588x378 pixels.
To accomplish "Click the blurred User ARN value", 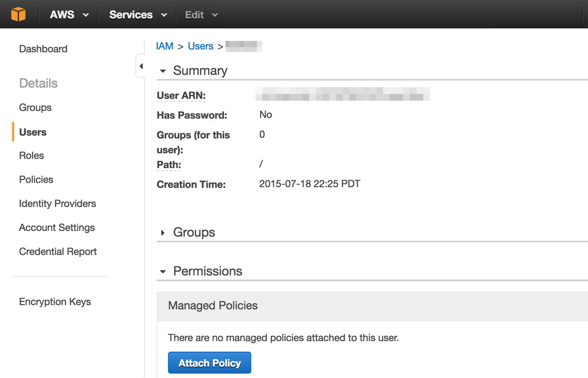I will (x=343, y=94).
